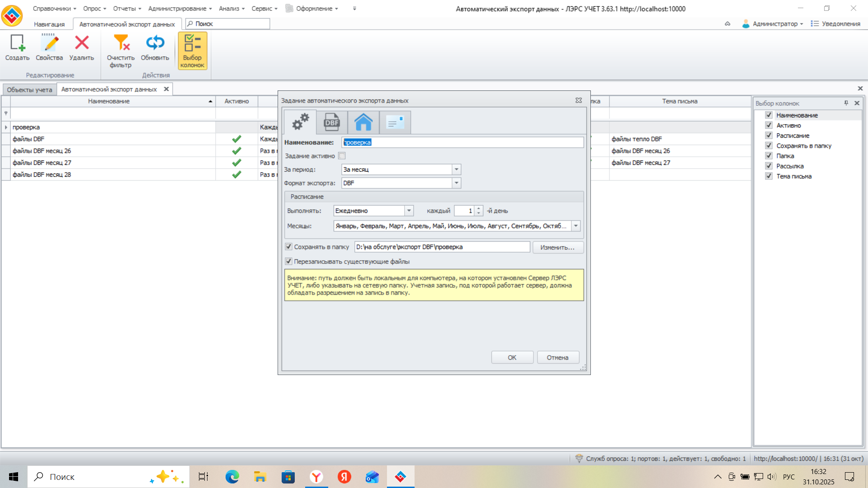868x488 pixels.
Task: Uncheck Перезаписывать существующие файлы
Action: (288, 262)
